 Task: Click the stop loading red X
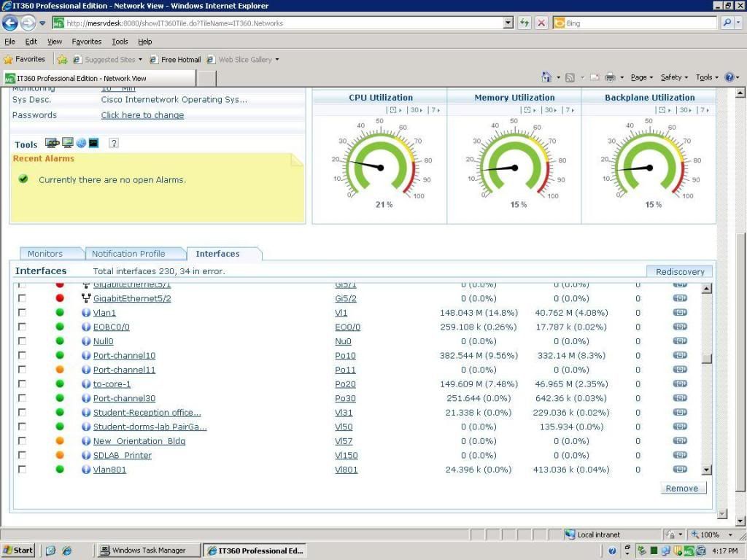click(541, 23)
